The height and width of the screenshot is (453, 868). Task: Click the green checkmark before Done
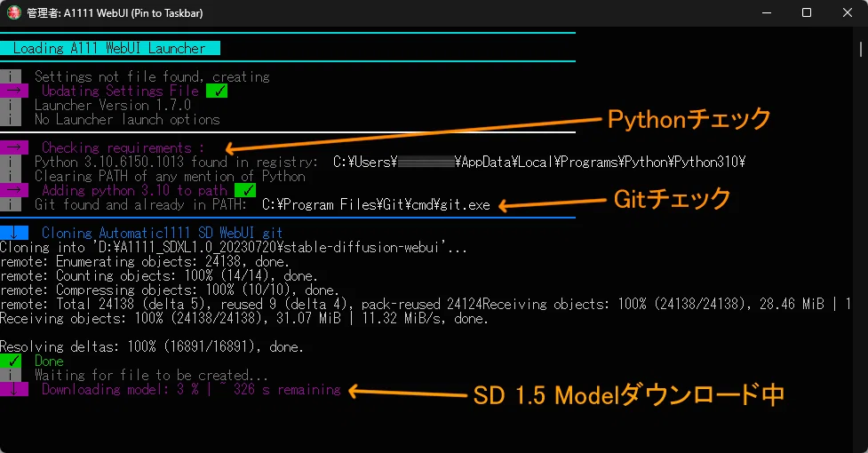[x=11, y=362]
